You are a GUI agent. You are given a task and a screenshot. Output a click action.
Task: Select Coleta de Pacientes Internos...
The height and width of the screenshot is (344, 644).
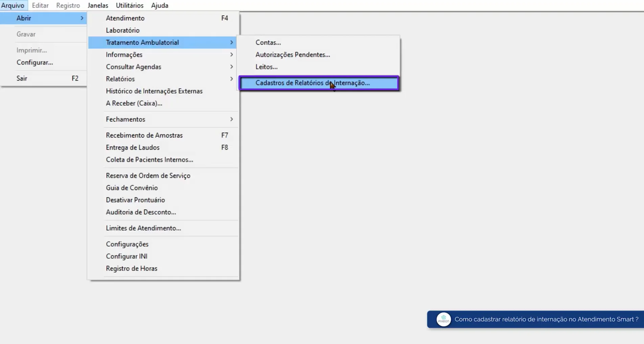coord(163,159)
